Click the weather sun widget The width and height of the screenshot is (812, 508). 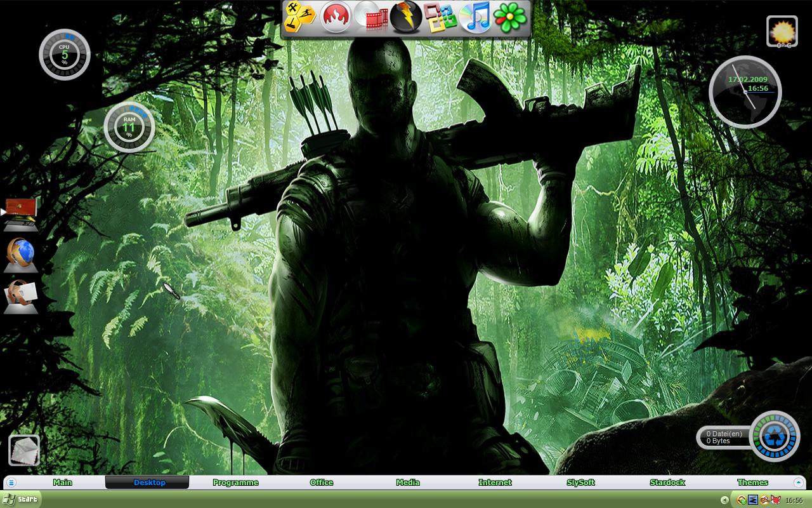(782, 31)
